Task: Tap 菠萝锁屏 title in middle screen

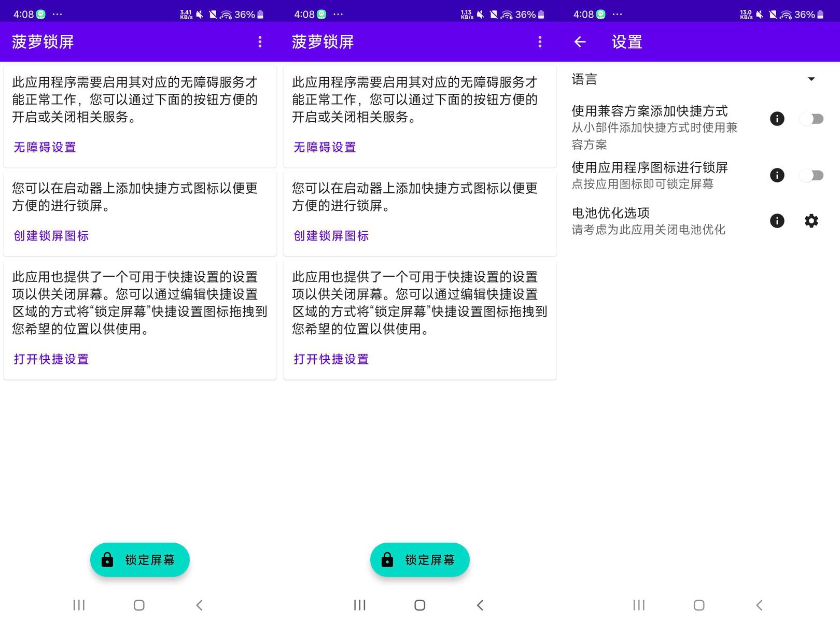Action: click(323, 42)
